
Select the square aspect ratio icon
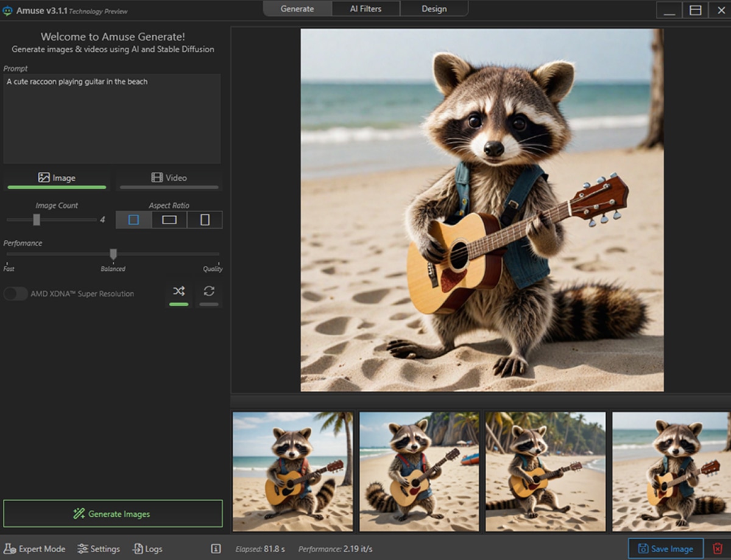[133, 220]
